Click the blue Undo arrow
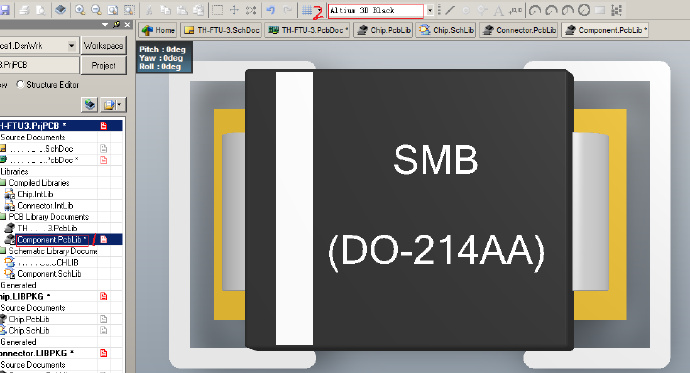This screenshot has width=690, height=373. point(271,10)
